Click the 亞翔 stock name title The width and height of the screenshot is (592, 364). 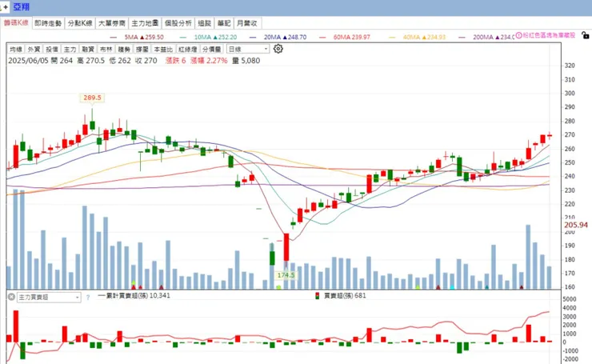pos(21,6)
